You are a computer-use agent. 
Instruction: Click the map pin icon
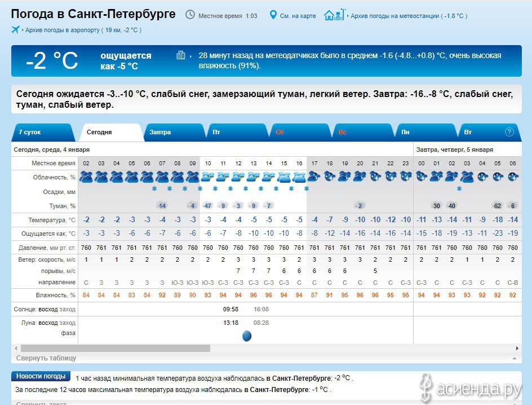tap(273, 15)
